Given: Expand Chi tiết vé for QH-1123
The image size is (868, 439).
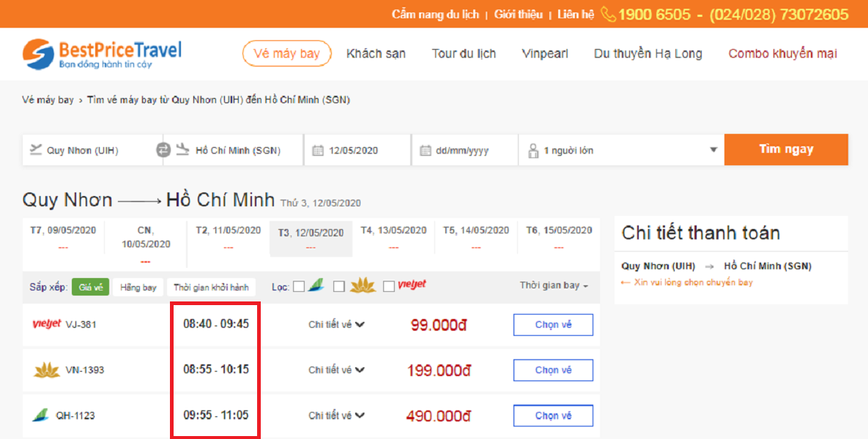Looking at the screenshot, I should 336,416.
